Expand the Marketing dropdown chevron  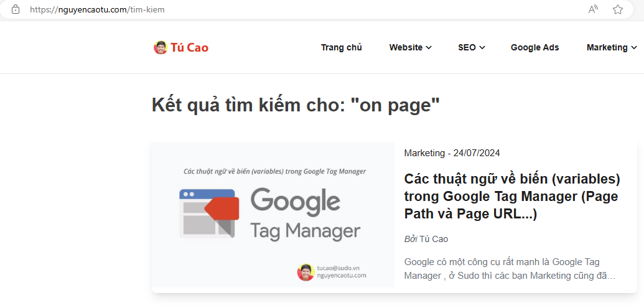pos(633,48)
